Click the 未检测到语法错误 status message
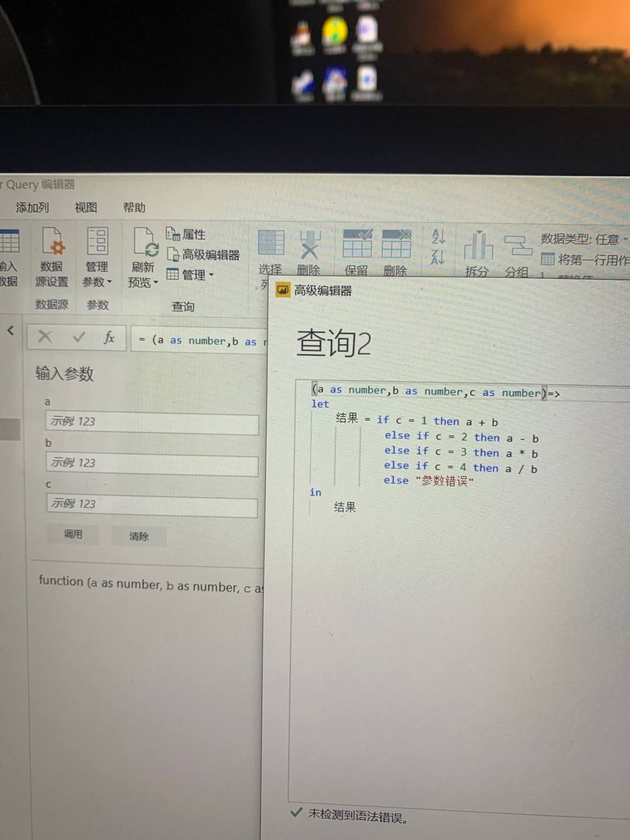Screen dimensions: 630x840 tap(358, 815)
